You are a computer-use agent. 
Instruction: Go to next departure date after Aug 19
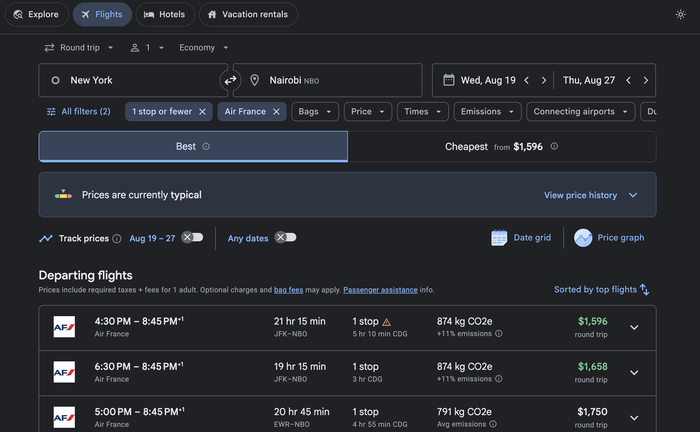(x=544, y=80)
